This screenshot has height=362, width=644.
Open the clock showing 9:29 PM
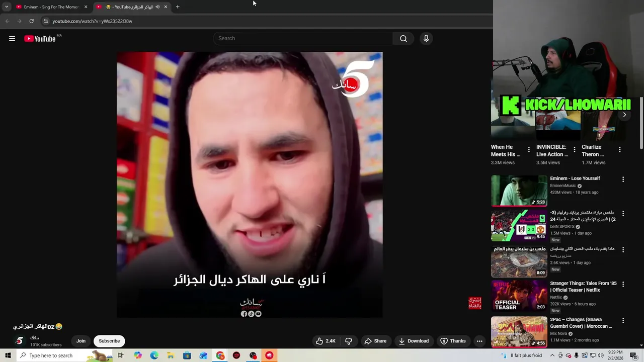click(615, 355)
